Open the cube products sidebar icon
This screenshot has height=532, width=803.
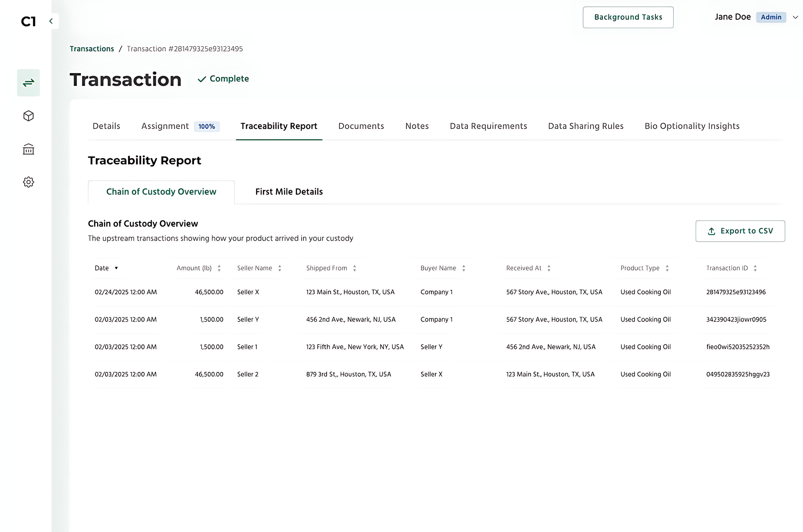click(x=29, y=116)
